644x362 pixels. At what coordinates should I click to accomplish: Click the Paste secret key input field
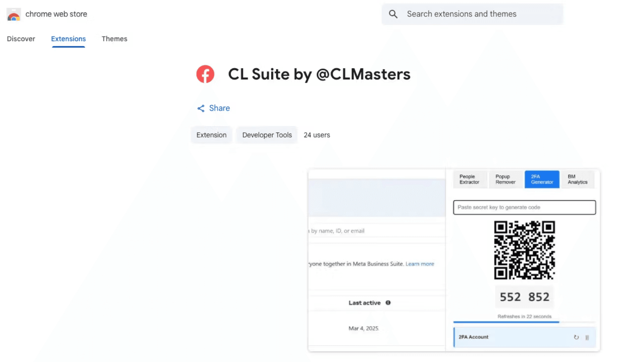(524, 207)
